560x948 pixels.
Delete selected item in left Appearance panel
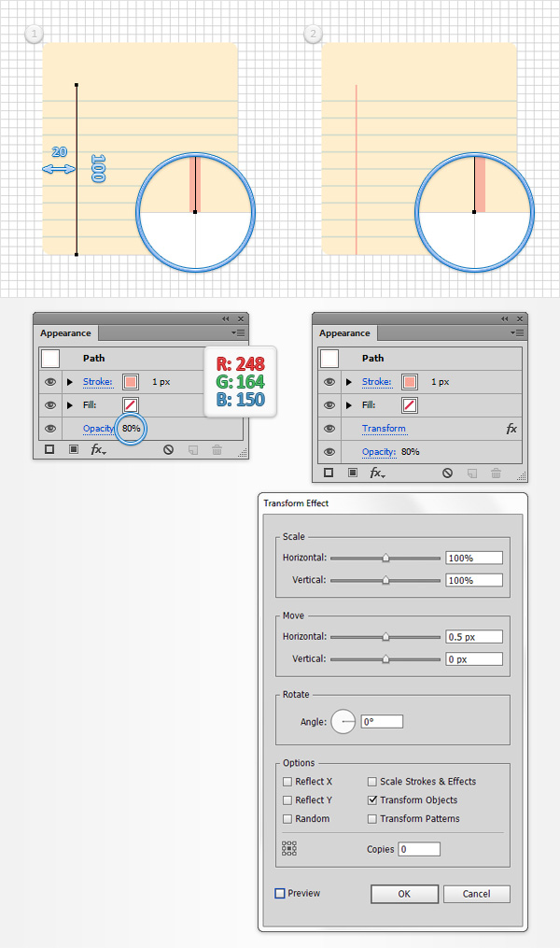pyautogui.click(x=217, y=449)
